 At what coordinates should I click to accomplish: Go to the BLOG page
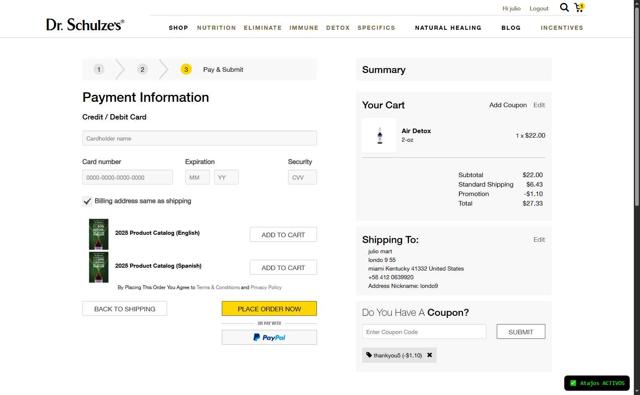tap(511, 28)
